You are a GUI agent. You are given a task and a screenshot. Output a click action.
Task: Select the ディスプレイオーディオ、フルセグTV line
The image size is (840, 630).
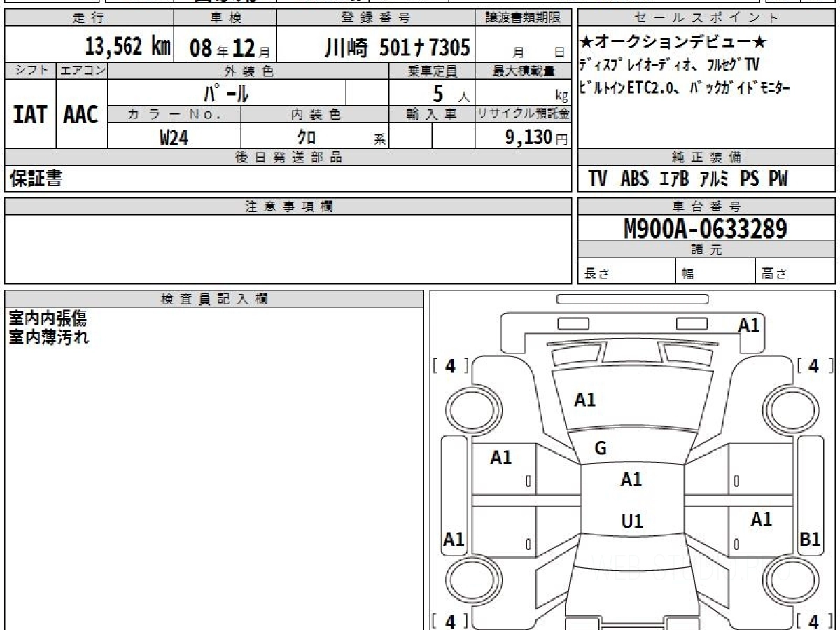point(669,65)
